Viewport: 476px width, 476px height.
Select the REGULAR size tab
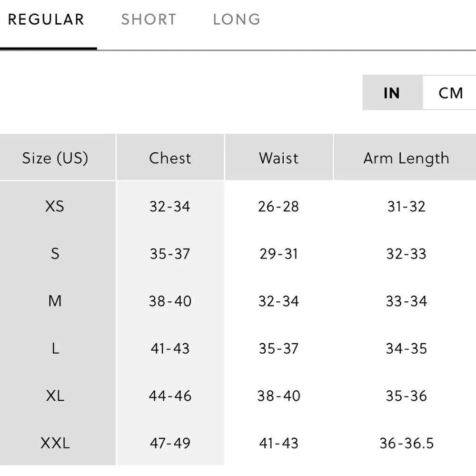46,20
